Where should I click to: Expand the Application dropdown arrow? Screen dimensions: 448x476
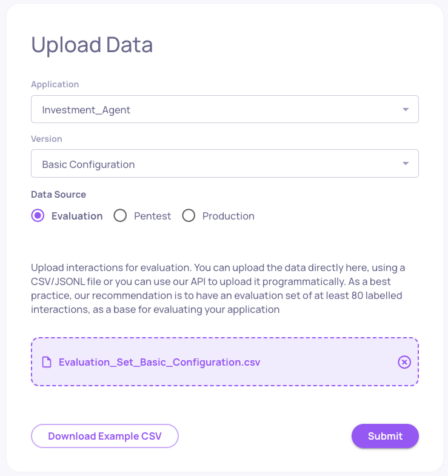(406, 109)
